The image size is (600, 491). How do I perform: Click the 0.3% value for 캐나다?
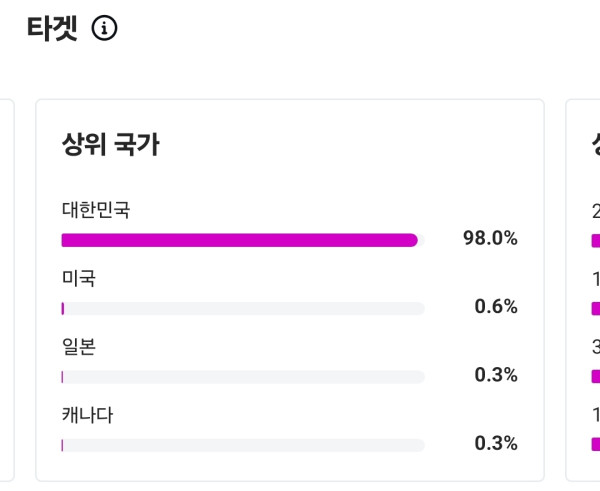[496, 443]
